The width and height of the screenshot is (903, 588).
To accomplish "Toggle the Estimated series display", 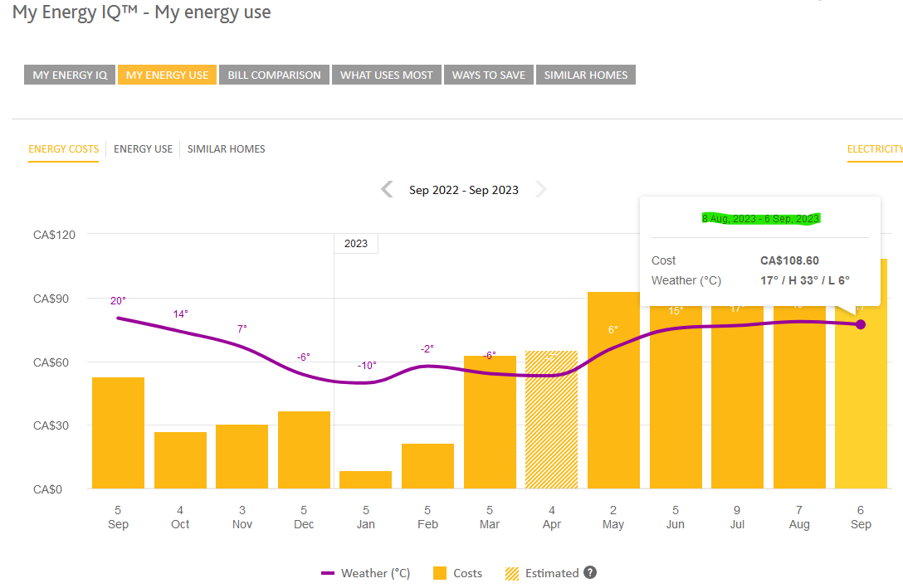I will coord(549,572).
